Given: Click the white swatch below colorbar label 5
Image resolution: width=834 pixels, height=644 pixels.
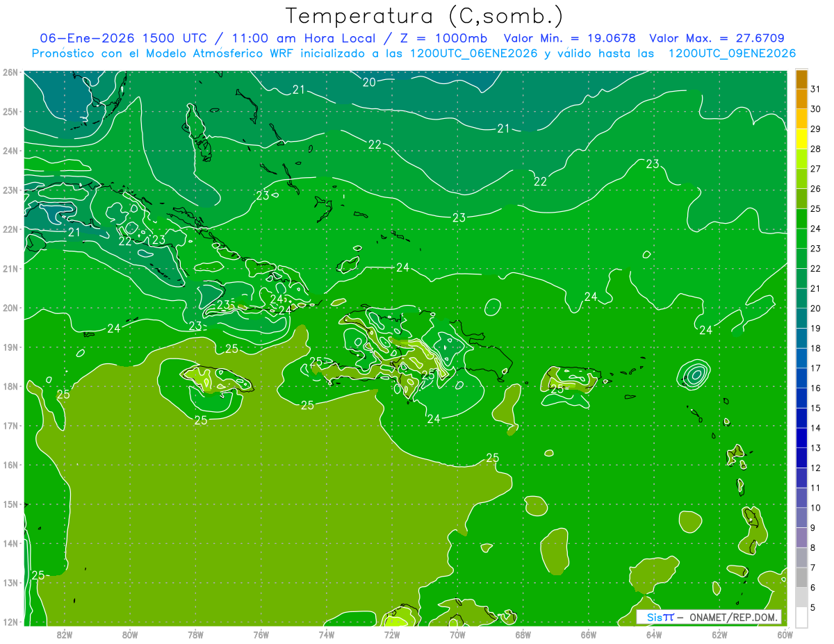Looking at the screenshot, I should [x=801, y=617].
